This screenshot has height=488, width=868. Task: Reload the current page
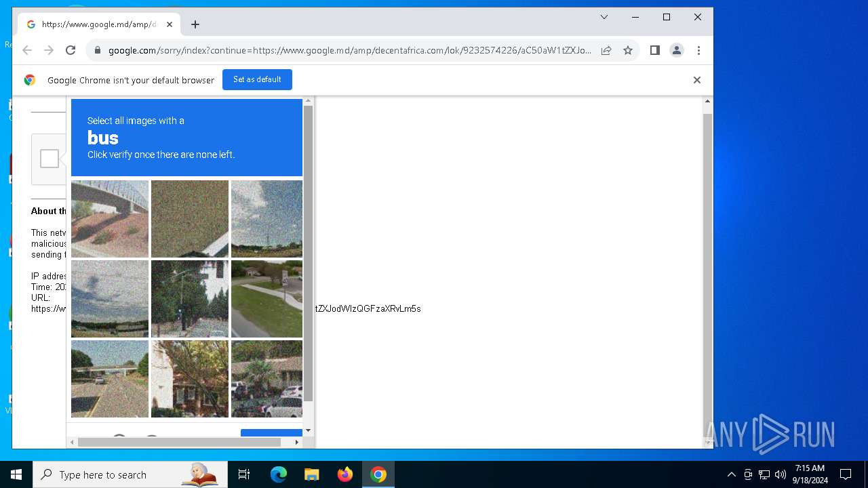(x=71, y=50)
